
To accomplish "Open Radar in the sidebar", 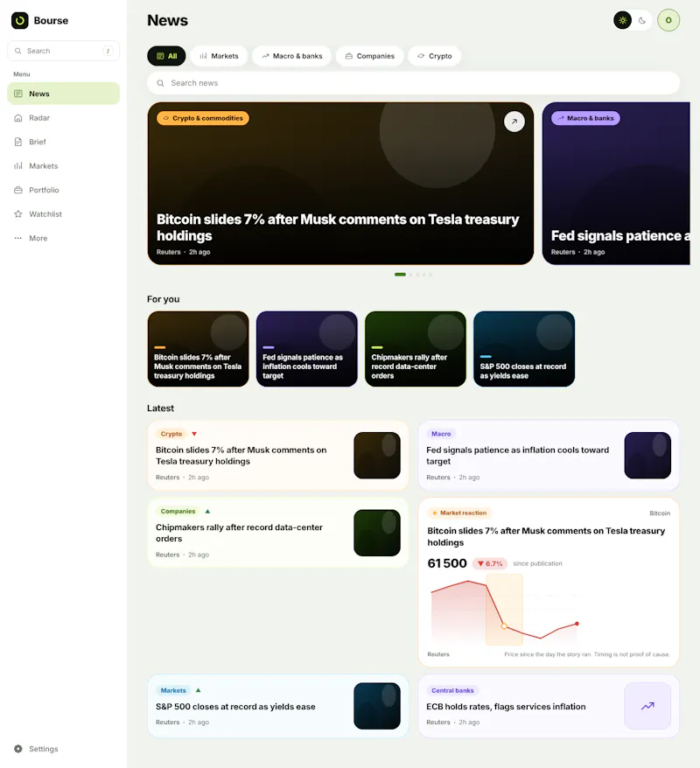I will [x=63, y=117].
